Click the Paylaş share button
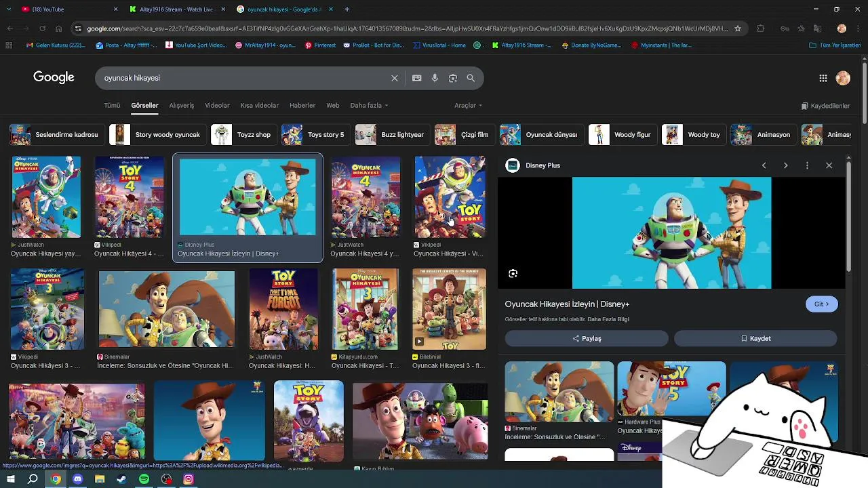 click(587, 338)
